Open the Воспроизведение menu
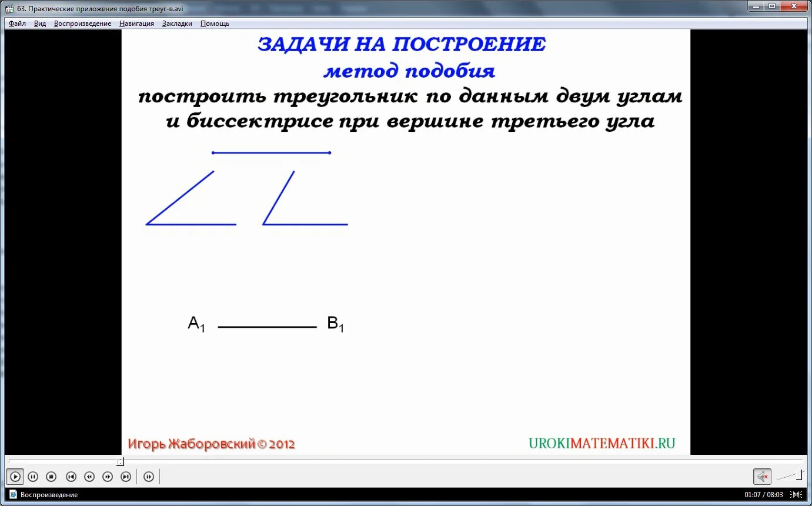The height and width of the screenshot is (506, 812). 82,24
